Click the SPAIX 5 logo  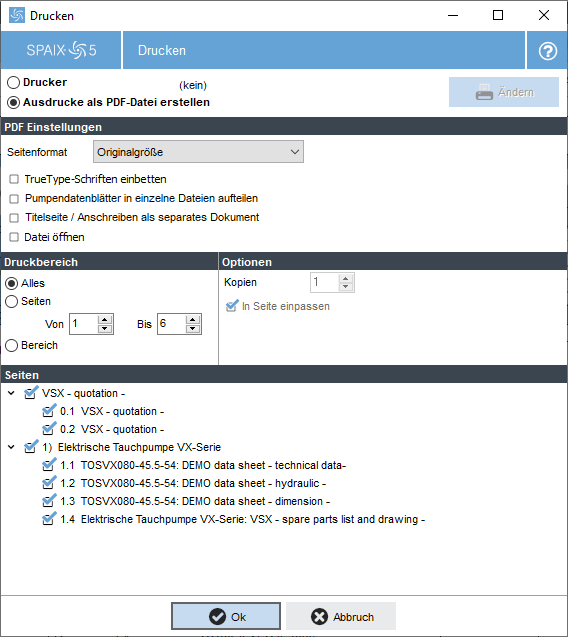(x=61, y=50)
